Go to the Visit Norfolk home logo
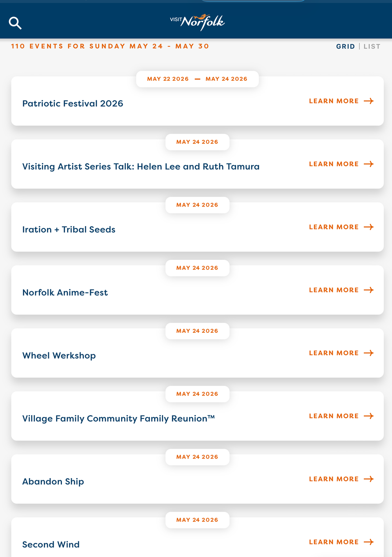 click(x=197, y=22)
